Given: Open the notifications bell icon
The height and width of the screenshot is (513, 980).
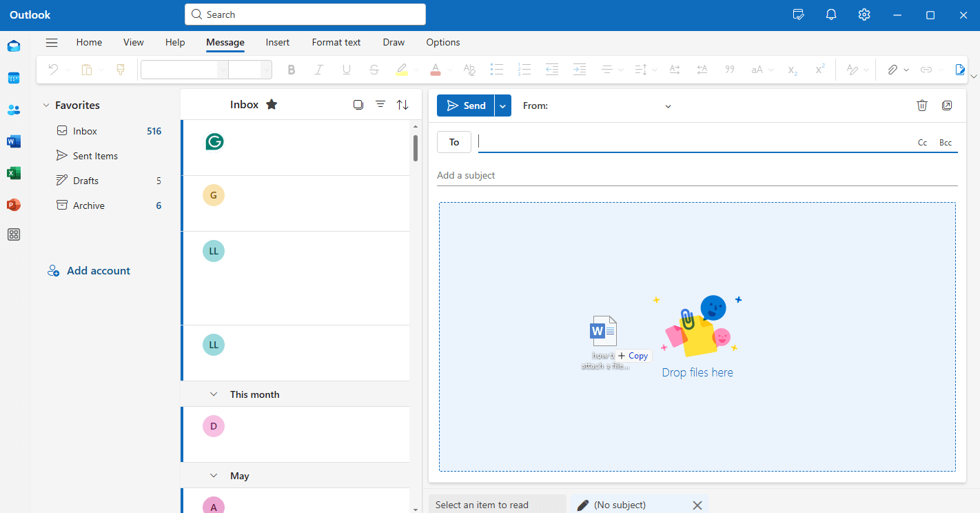Looking at the screenshot, I should click(831, 14).
